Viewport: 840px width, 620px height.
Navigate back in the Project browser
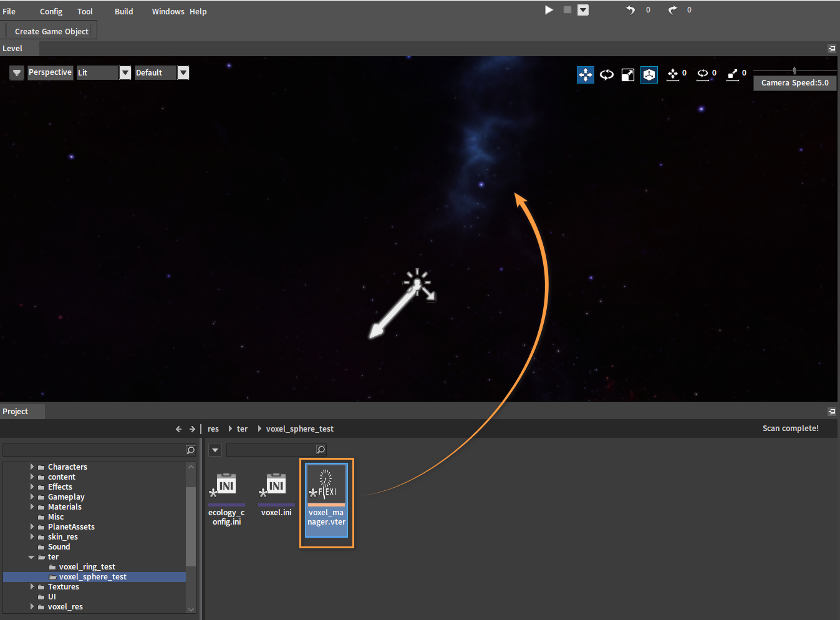coord(178,429)
